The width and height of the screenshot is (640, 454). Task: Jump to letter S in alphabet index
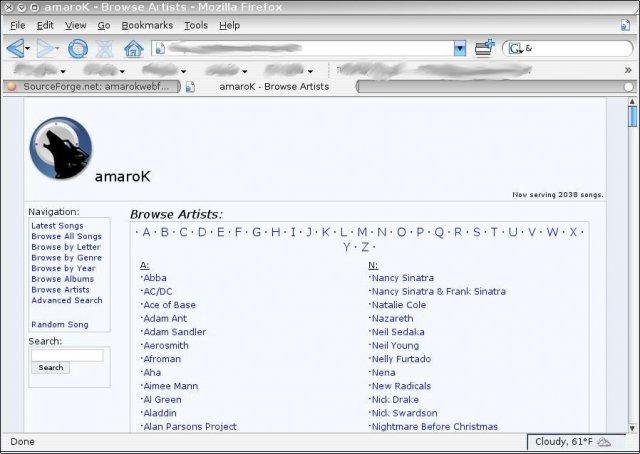[476, 232]
